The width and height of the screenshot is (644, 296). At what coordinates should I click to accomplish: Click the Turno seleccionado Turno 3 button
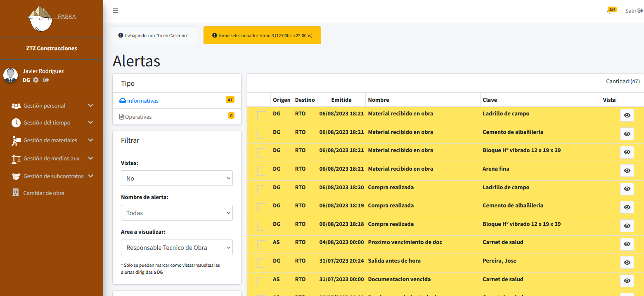(x=262, y=35)
